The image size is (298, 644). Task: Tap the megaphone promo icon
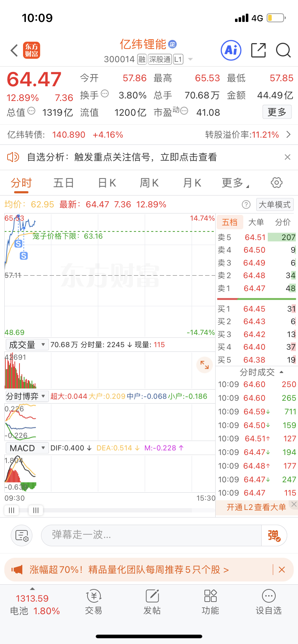pos(17,570)
